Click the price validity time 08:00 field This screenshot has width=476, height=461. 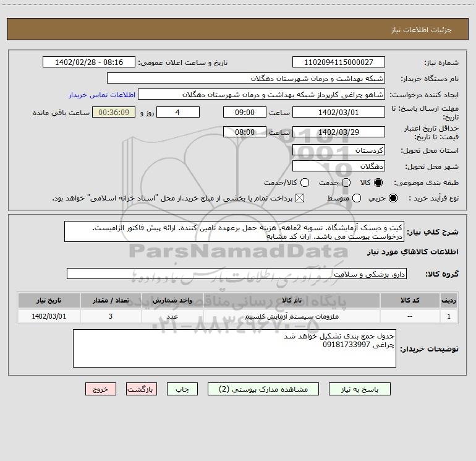(x=245, y=132)
